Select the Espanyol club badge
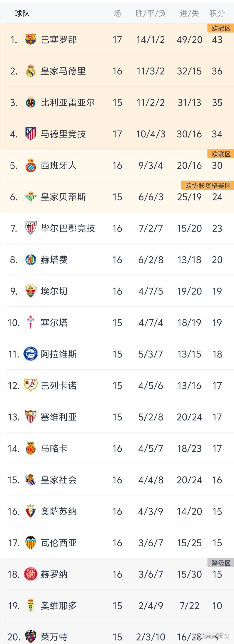Image resolution: width=234 pixels, height=644 pixels. coord(31,165)
